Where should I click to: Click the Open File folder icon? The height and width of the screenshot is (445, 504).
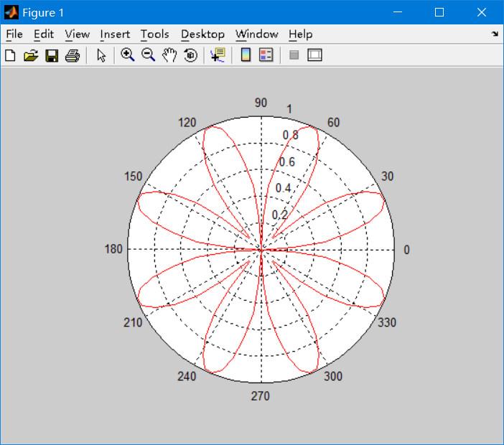coord(31,55)
